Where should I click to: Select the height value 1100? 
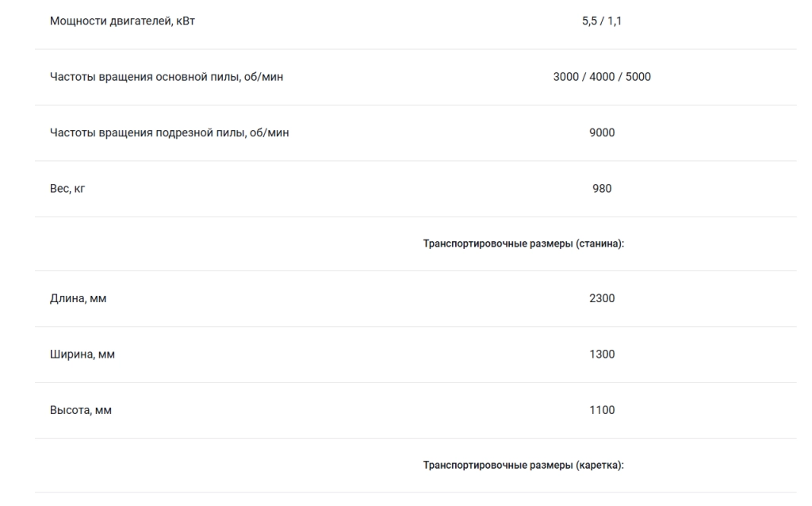(602, 411)
